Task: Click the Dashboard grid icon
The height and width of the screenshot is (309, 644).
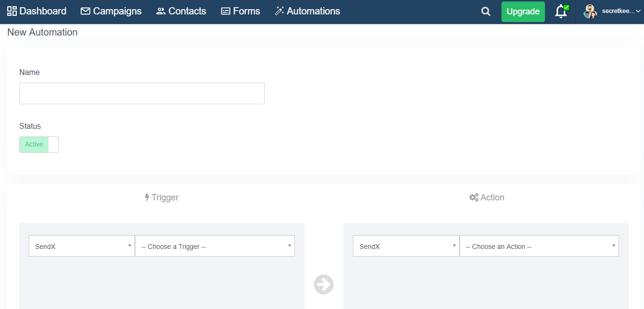Action: [x=12, y=11]
